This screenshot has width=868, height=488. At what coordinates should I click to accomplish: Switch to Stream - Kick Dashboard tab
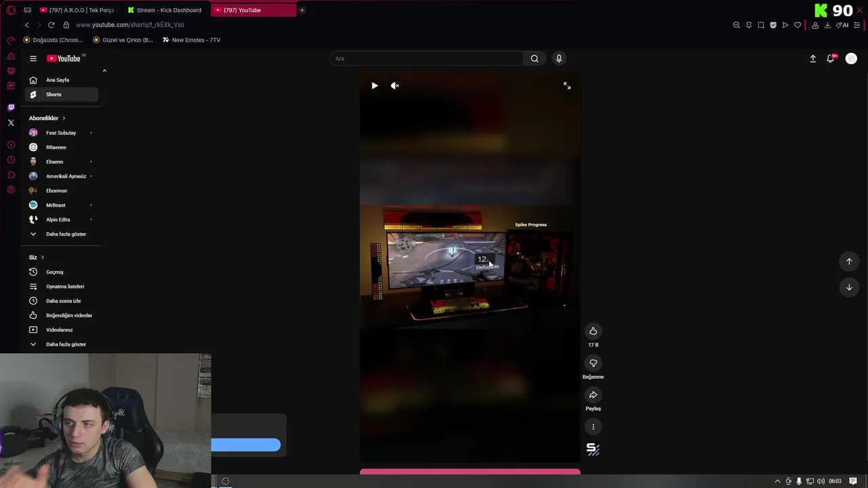tap(165, 10)
